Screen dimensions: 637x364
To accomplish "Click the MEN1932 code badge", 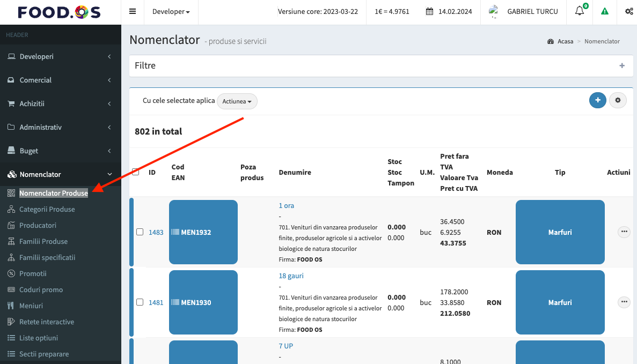I will [203, 232].
